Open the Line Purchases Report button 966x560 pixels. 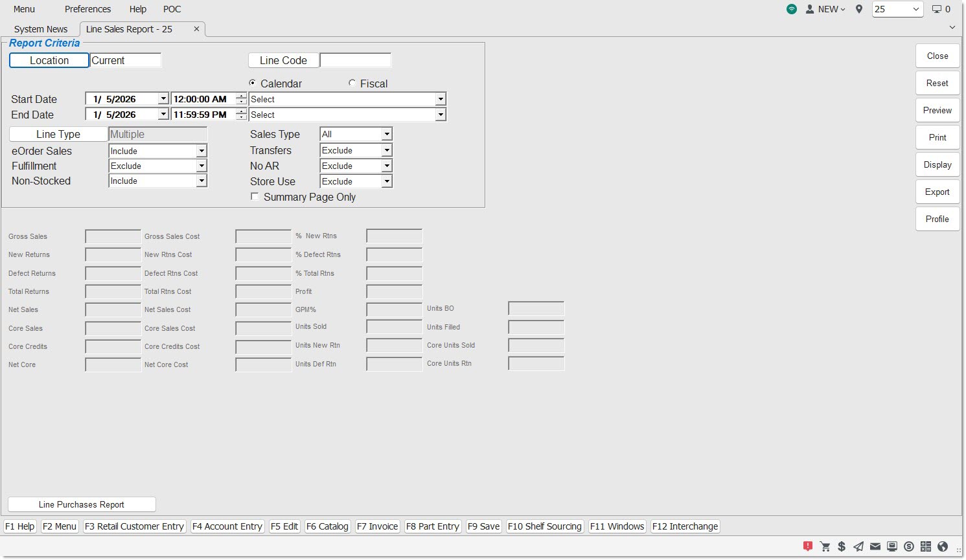[82, 504]
